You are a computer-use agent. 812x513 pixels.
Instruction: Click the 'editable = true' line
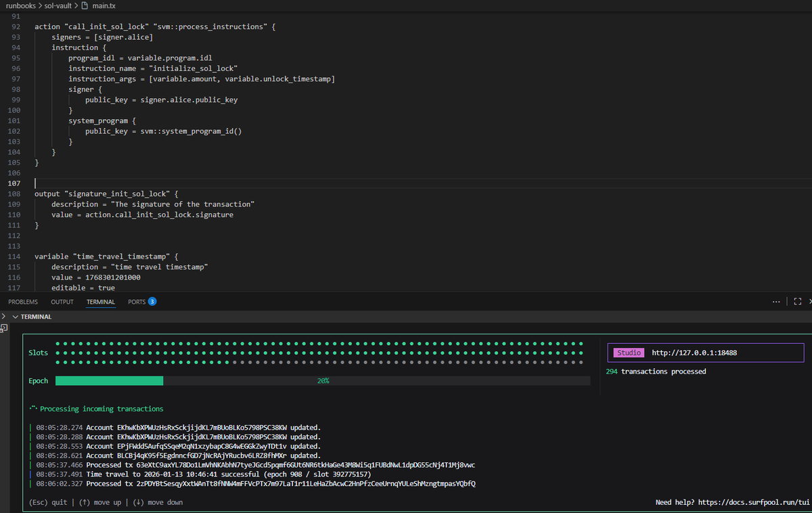pyautogui.click(x=83, y=288)
